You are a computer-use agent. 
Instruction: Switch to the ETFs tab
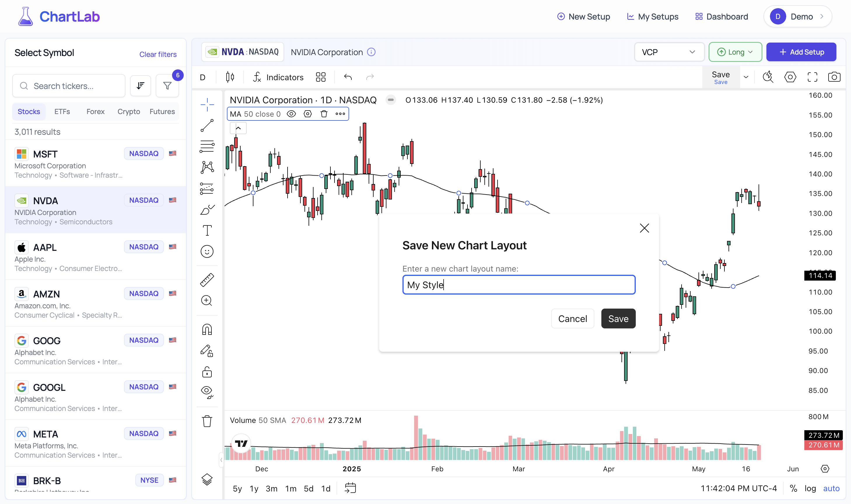click(62, 111)
